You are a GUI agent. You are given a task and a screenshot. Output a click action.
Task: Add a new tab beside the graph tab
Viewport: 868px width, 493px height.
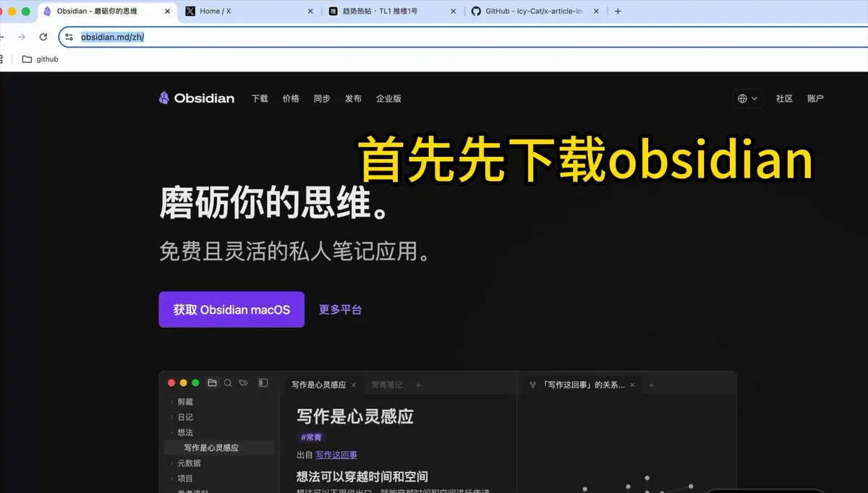pos(651,385)
